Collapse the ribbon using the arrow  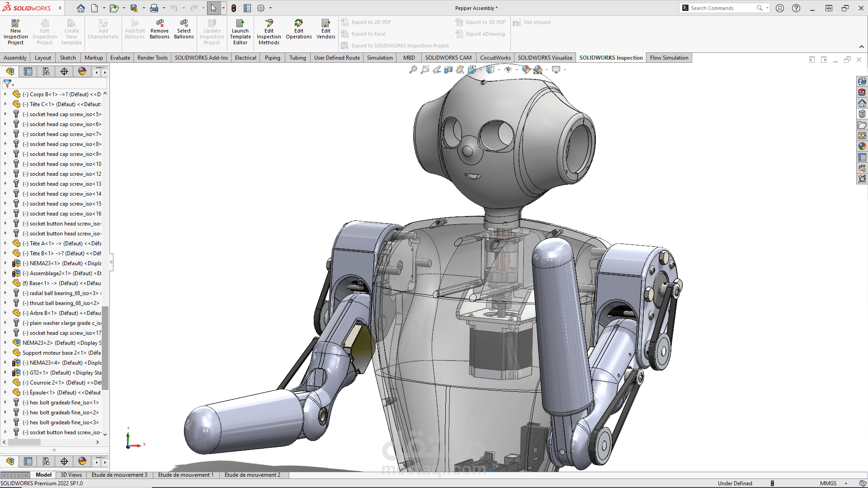[862, 47]
